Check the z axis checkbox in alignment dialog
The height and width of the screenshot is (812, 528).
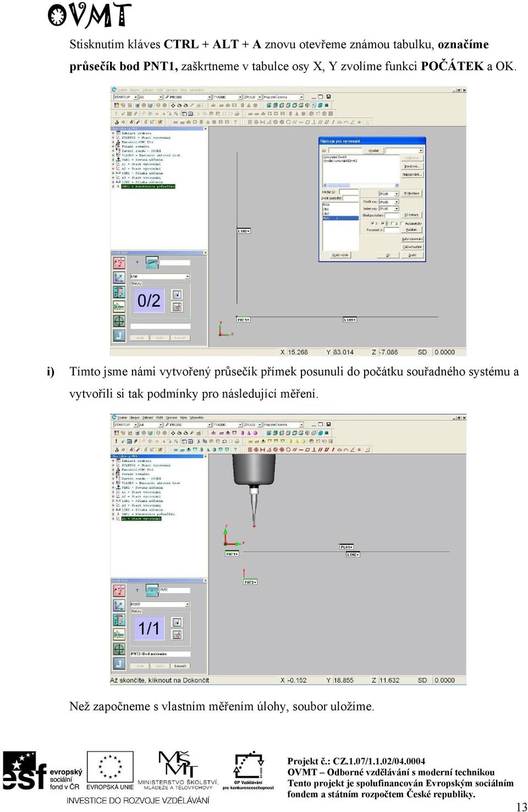tap(392, 223)
